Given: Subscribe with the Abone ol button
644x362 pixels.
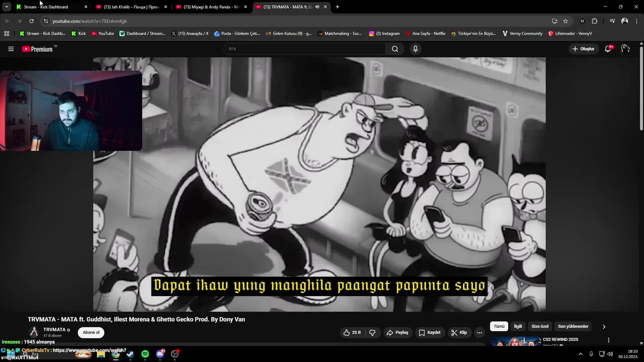Looking at the screenshot, I should (91, 332).
